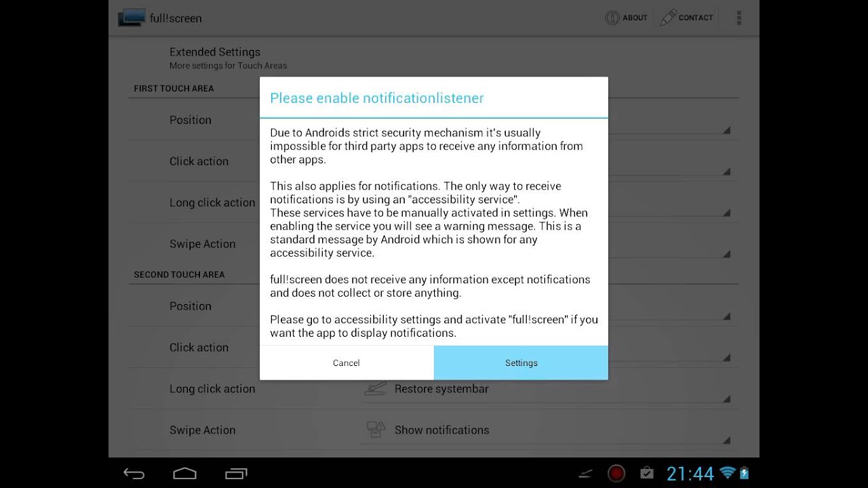The width and height of the screenshot is (868, 488).
Task: Expand first touch area Position dropdown arrow
Action: click(726, 130)
